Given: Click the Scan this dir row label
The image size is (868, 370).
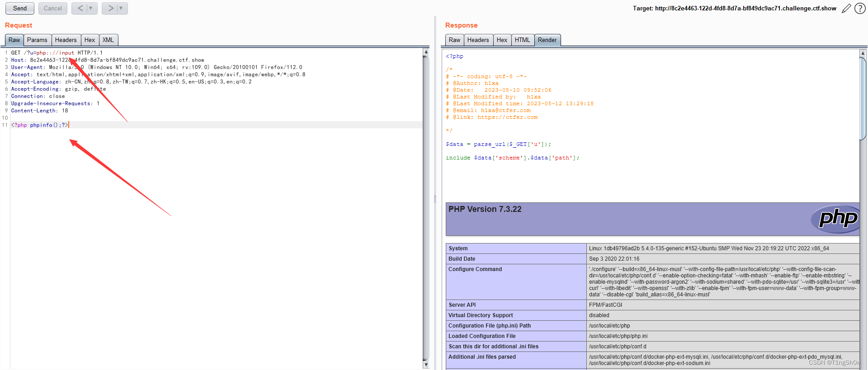Looking at the screenshot, I should [x=494, y=347].
